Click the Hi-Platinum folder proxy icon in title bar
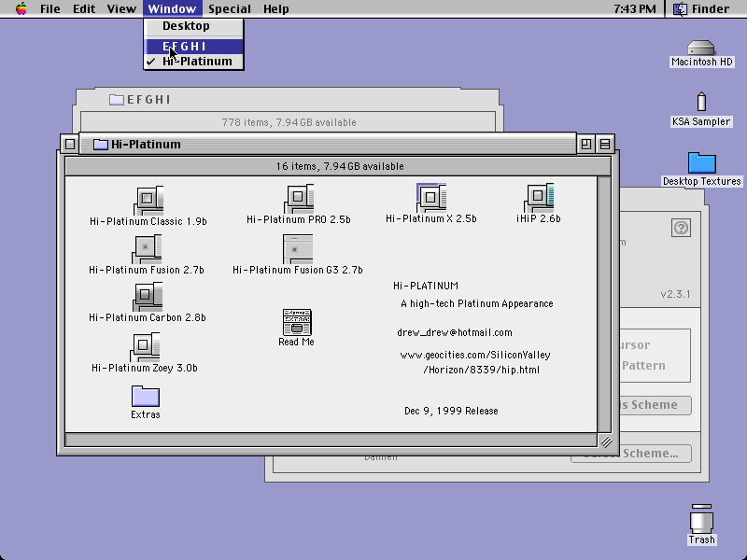Viewport: 747px width, 560px height. point(100,145)
